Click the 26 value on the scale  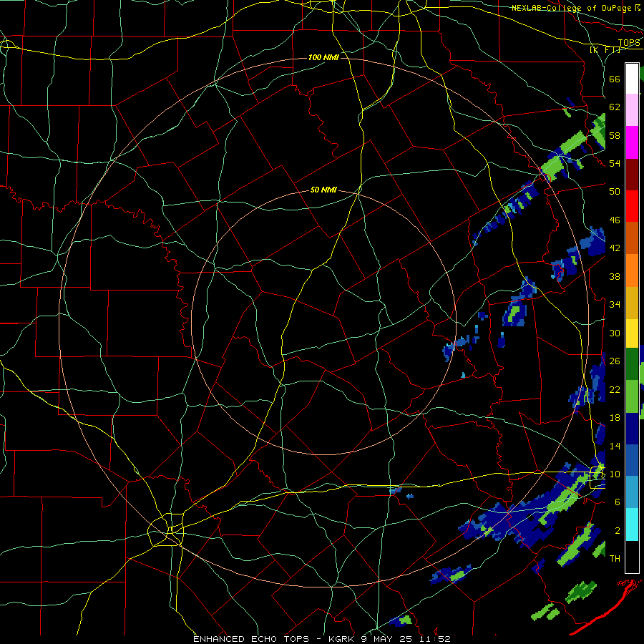pyautogui.click(x=615, y=361)
